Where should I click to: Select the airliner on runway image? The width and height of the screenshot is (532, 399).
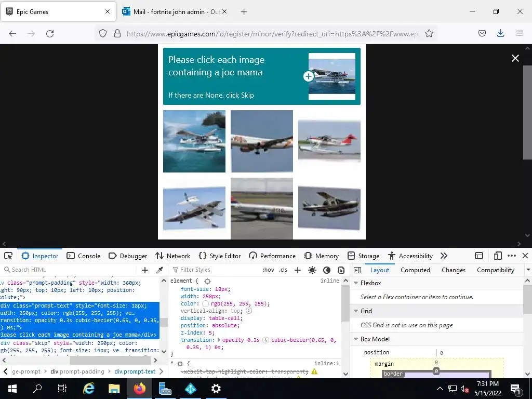pyautogui.click(x=262, y=208)
